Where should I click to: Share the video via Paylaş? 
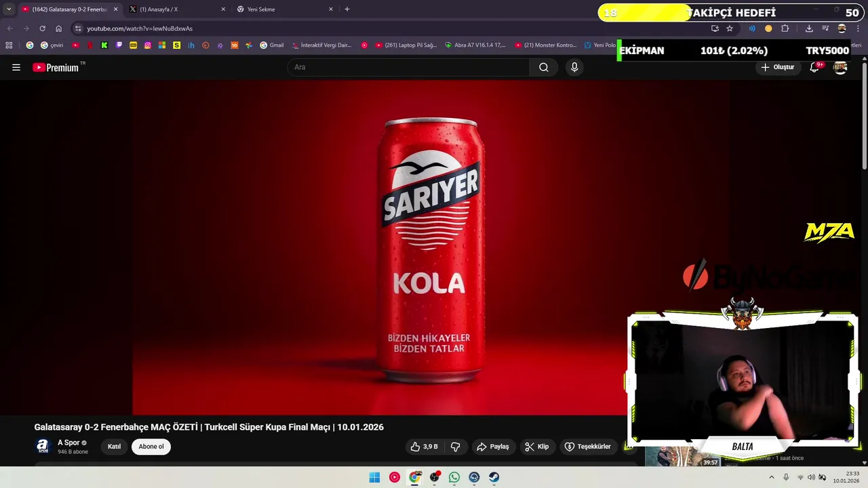493,447
